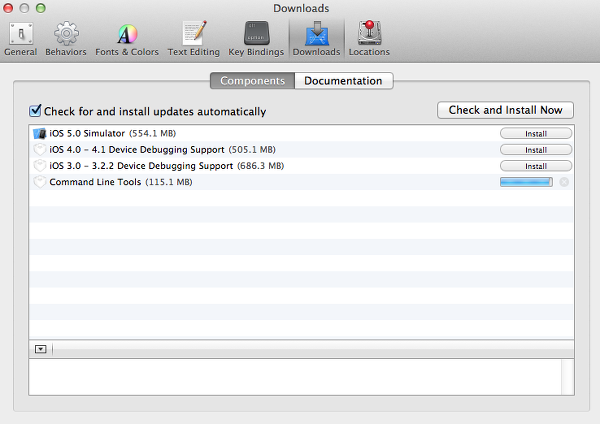Screen dimensions: 600x424
Task: Click the Command Line Tools package icon
Action: [39, 182]
